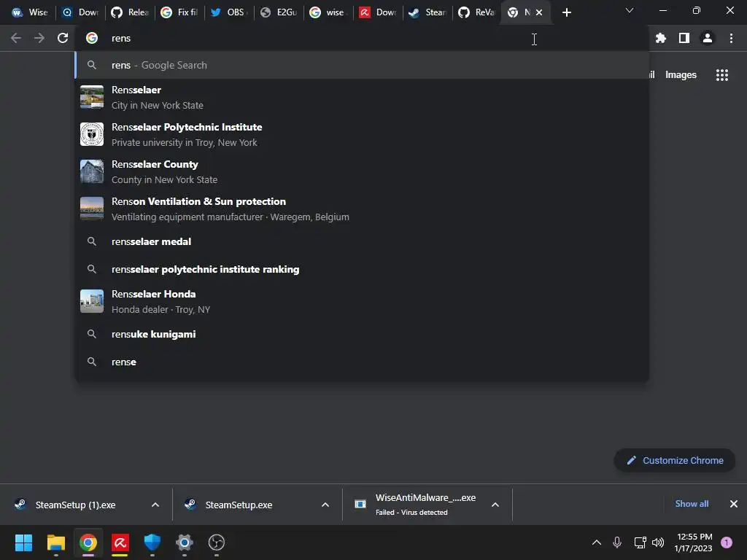Open the Extensions puzzle icon
747x560 pixels.
[660, 38]
